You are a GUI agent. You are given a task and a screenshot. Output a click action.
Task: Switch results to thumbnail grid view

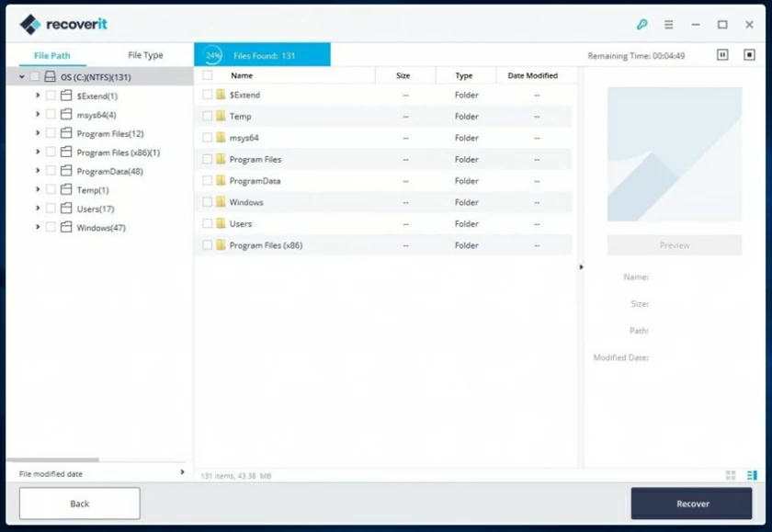(x=731, y=475)
